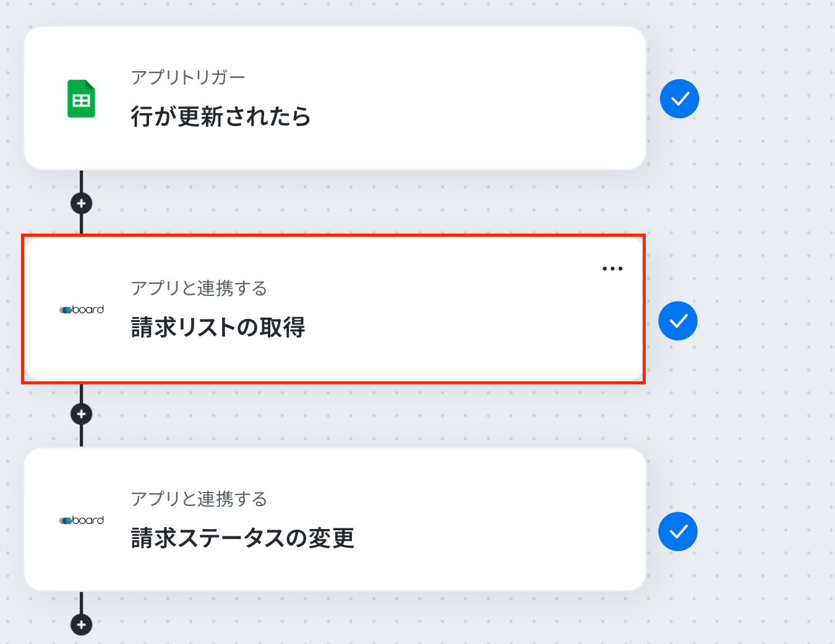Open the bottom board step card
Viewport: 835px width, 644px height.
pos(433,519)
